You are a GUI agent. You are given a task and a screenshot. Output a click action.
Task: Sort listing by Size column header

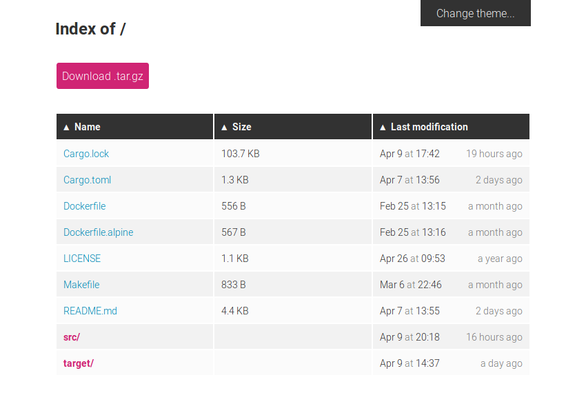[241, 127]
